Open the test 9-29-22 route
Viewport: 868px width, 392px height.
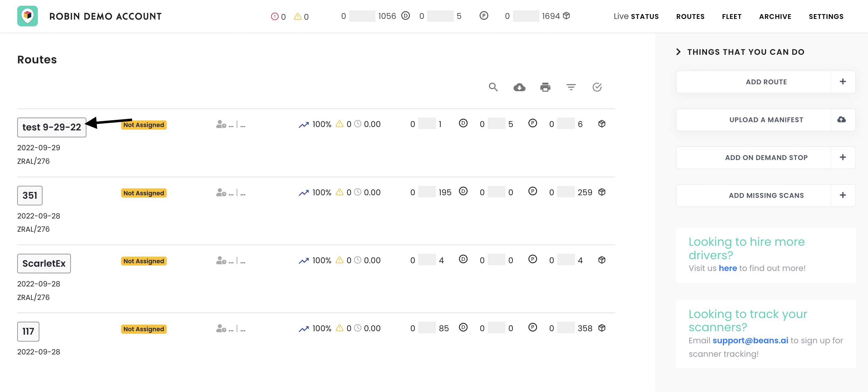(52, 127)
